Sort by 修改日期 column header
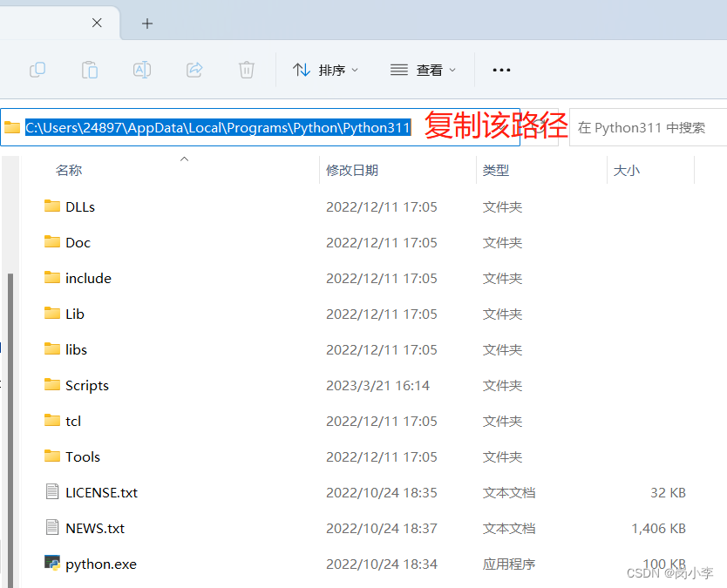The image size is (727, 588). (x=352, y=171)
